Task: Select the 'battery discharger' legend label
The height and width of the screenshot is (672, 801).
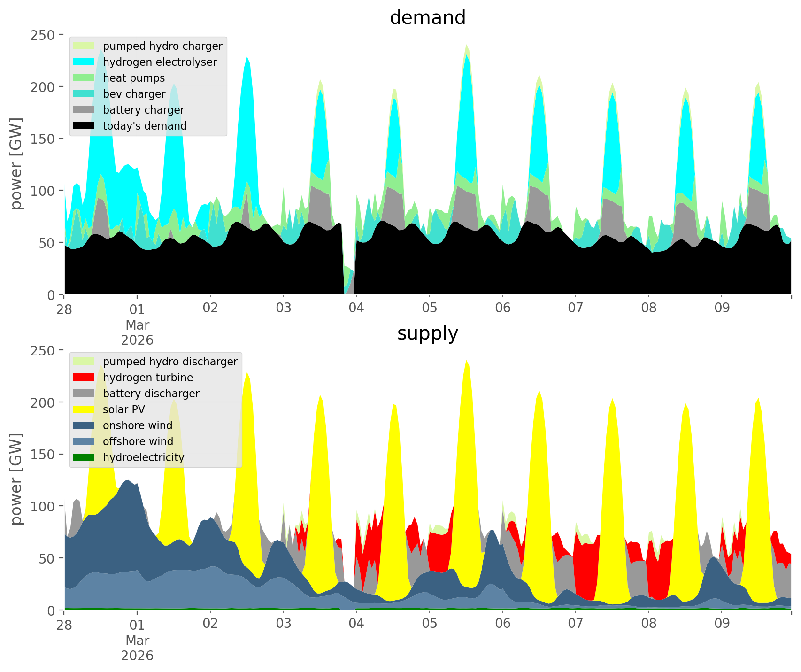Action: (151, 394)
